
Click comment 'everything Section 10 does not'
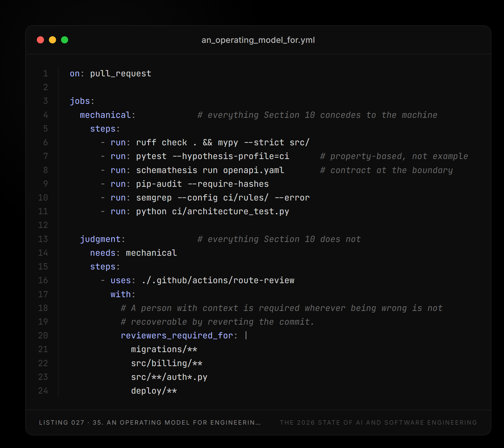pos(279,239)
